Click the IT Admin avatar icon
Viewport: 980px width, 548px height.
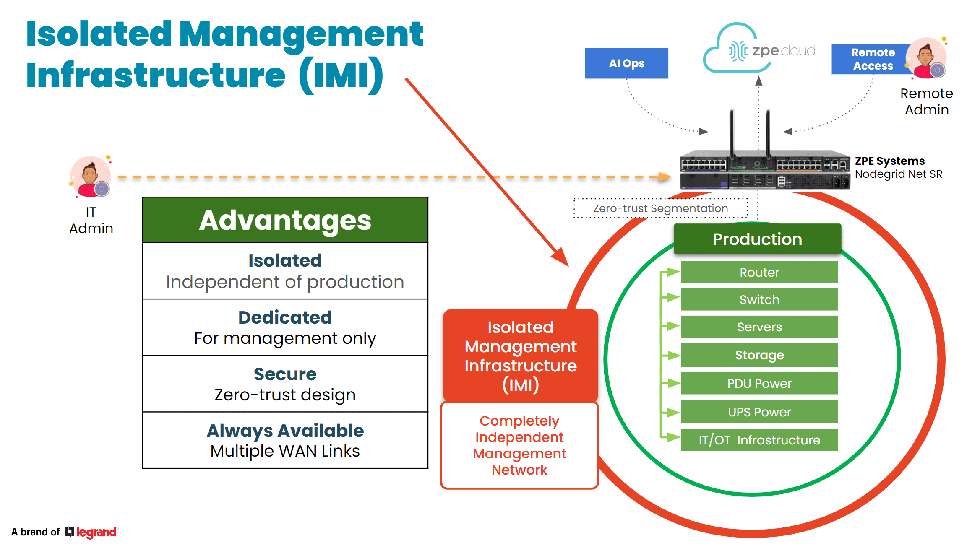91,177
